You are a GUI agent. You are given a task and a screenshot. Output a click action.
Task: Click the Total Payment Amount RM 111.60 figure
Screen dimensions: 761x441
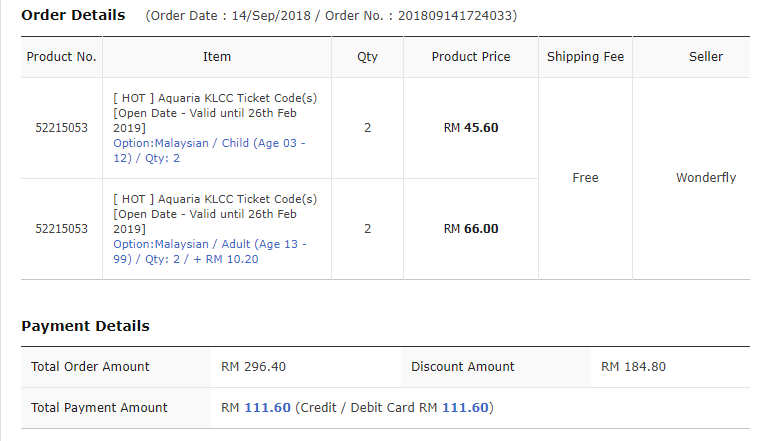point(256,408)
